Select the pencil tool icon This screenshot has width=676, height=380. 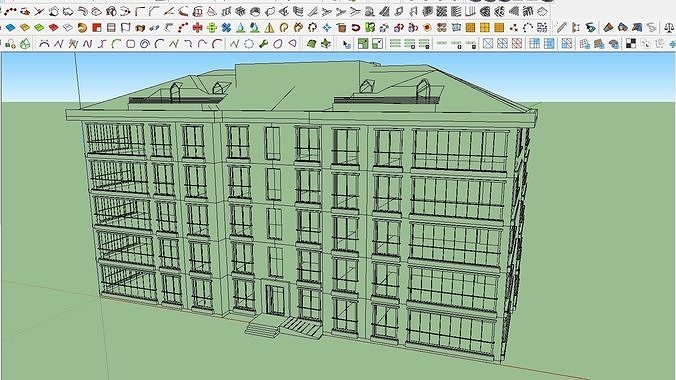click(x=561, y=28)
